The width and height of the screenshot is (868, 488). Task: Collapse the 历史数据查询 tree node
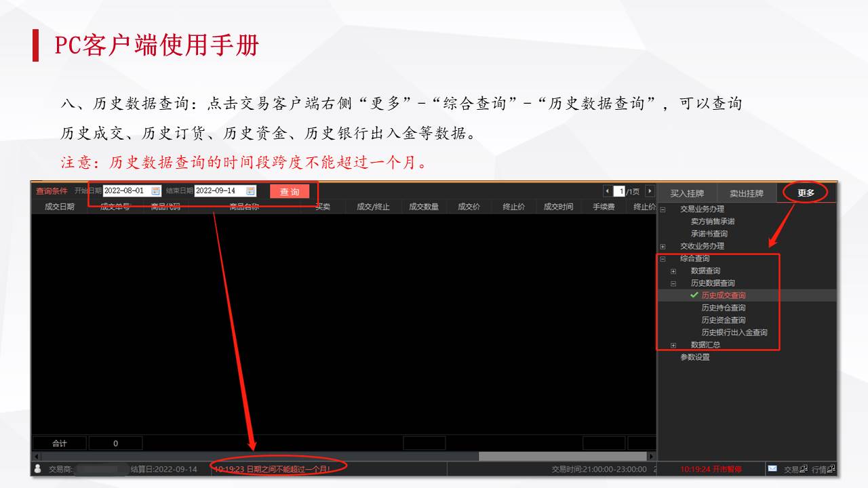point(673,283)
